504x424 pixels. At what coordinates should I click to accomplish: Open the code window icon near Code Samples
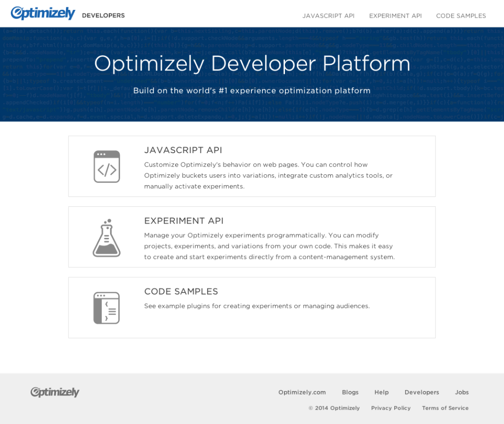click(x=106, y=307)
